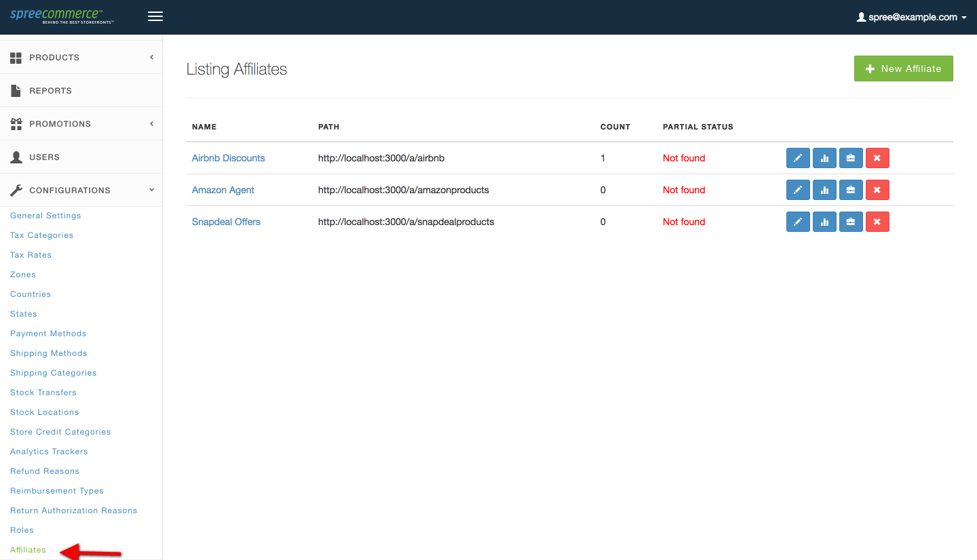Edit the Snapdeal Offers affiliate via pencil icon
This screenshot has width=977, height=560.
pos(798,222)
